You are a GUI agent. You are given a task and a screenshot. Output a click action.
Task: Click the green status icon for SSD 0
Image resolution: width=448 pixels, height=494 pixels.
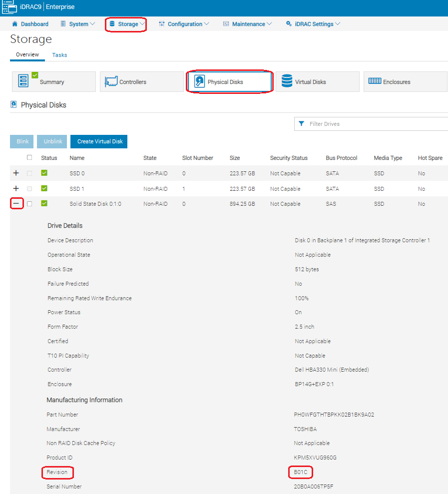pos(44,173)
